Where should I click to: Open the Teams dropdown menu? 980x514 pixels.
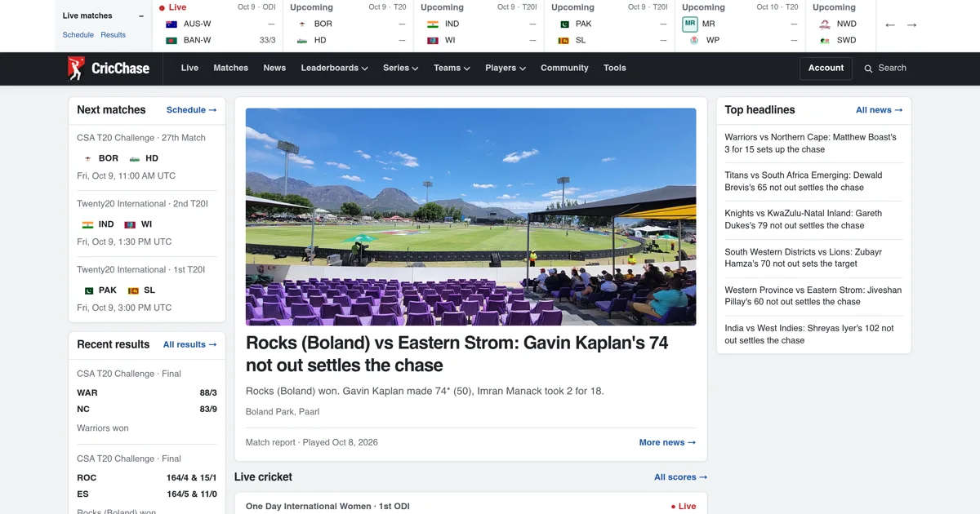coord(452,69)
